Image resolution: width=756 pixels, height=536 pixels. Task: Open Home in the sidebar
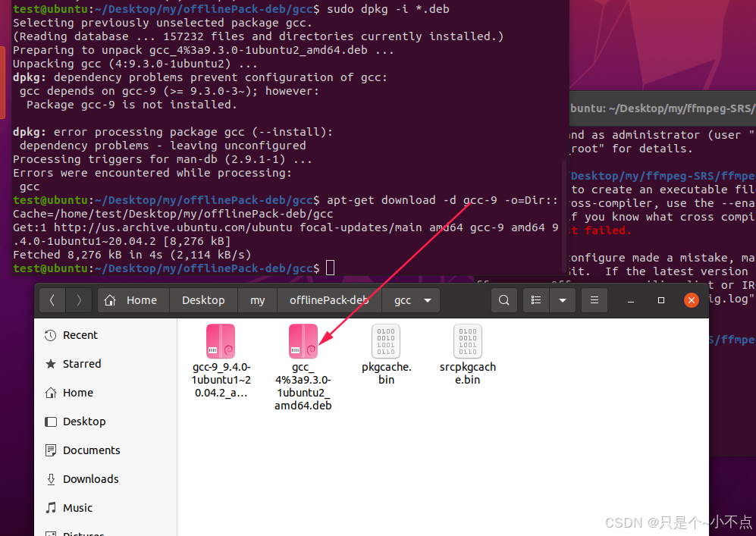106,393
